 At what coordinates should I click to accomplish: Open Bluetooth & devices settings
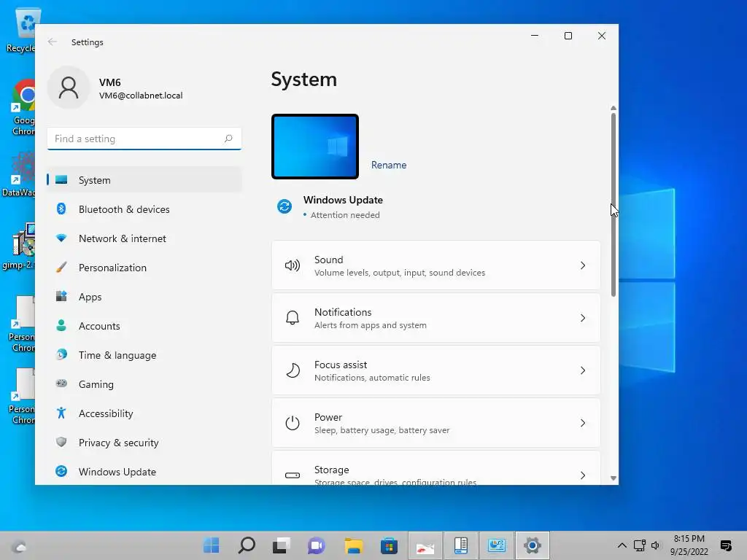coord(144,209)
